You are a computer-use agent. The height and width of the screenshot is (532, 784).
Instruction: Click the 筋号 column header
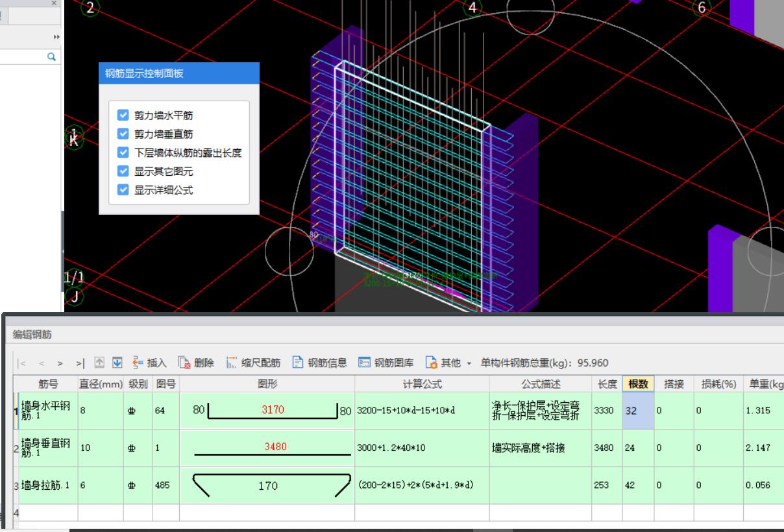point(49,383)
